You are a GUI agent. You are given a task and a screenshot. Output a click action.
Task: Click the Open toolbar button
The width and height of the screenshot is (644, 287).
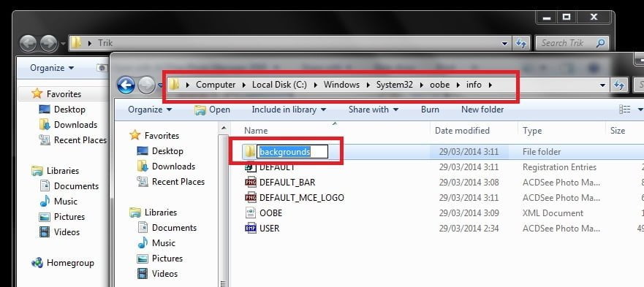212,110
